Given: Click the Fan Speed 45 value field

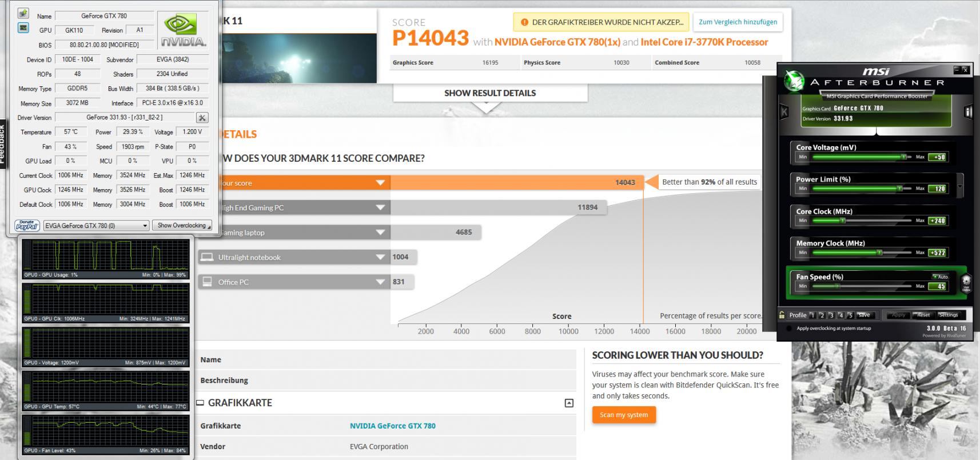Looking at the screenshot, I should [937, 286].
